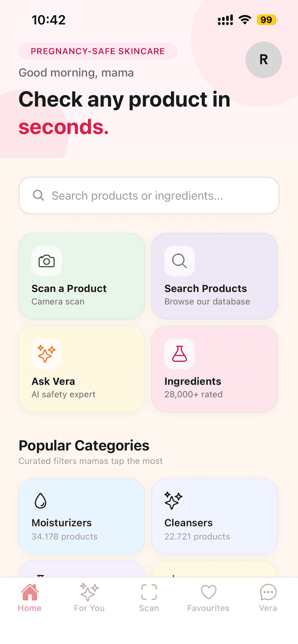Tap the magnifying glass on Search Products card
Image resolution: width=298 pixels, height=644 pixels.
pyautogui.click(x=179, y=261)
